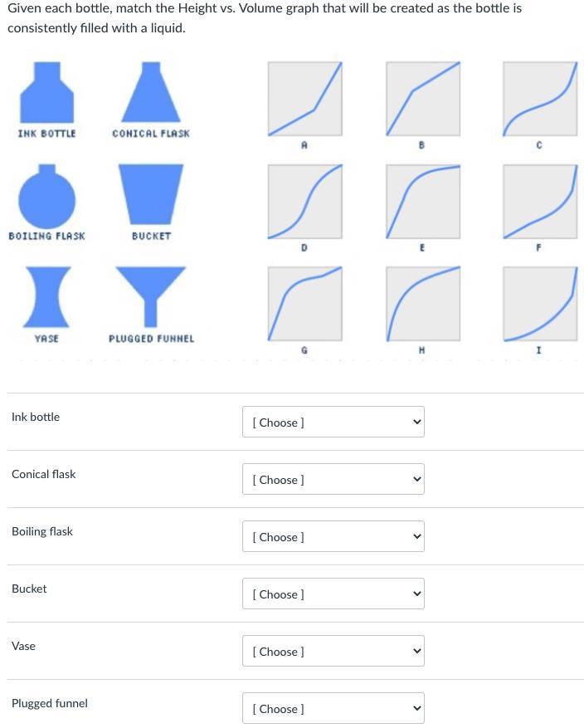Select graph B thumbnail

click(423, 99)
